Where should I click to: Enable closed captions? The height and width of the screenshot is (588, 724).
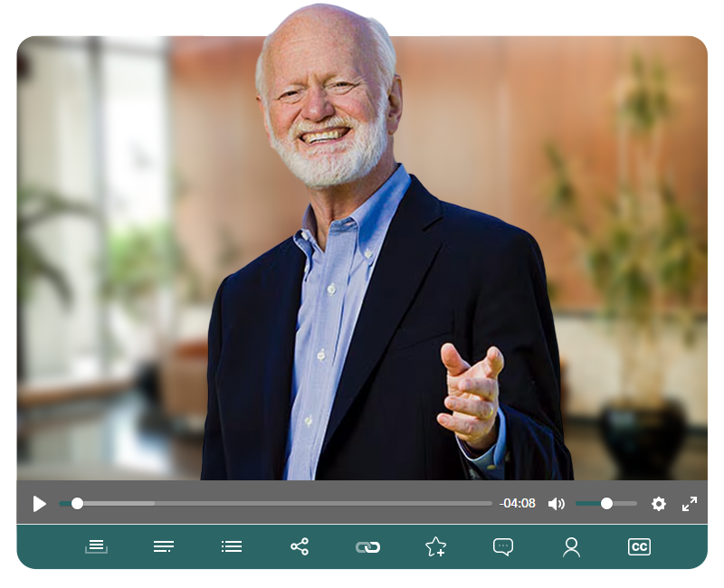(640, 546)
